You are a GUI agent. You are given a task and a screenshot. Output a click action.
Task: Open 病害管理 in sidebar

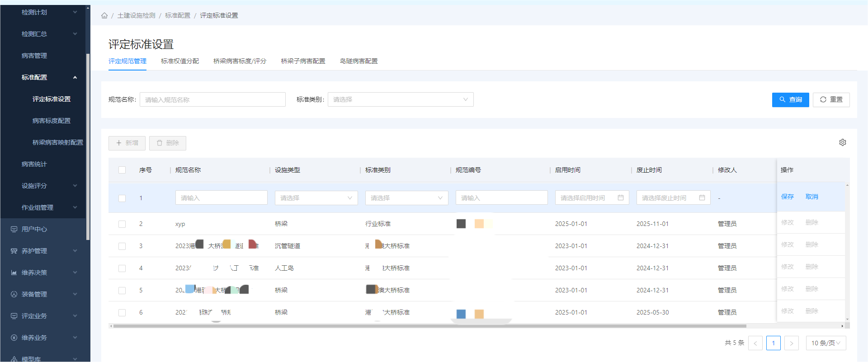tap(34, 56)
